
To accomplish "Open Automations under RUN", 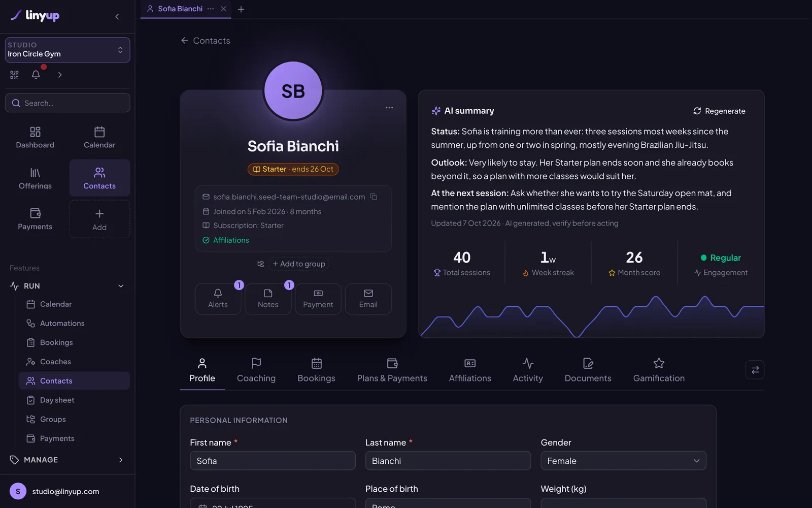I will pyautogui.click(x=74, y=323).
